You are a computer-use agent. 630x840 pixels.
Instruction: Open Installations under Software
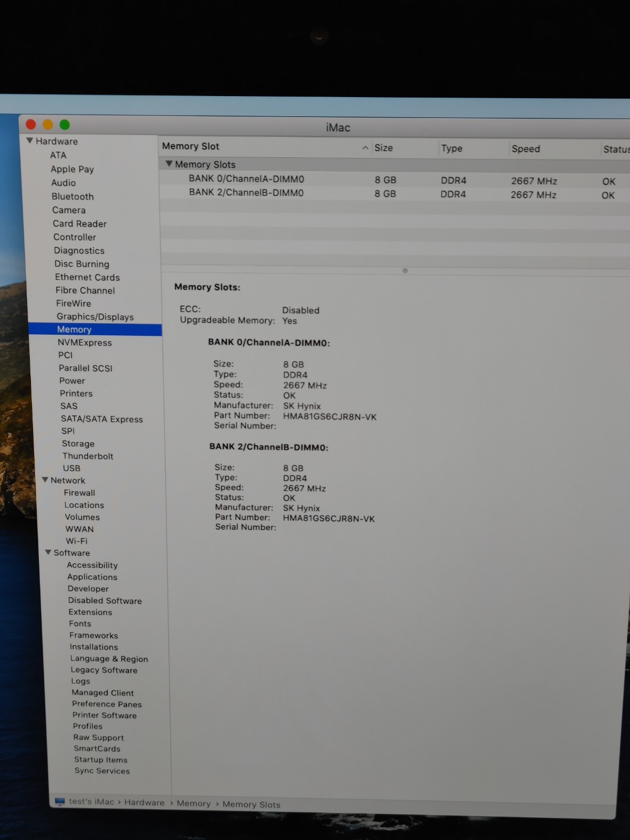pos(93,647)
